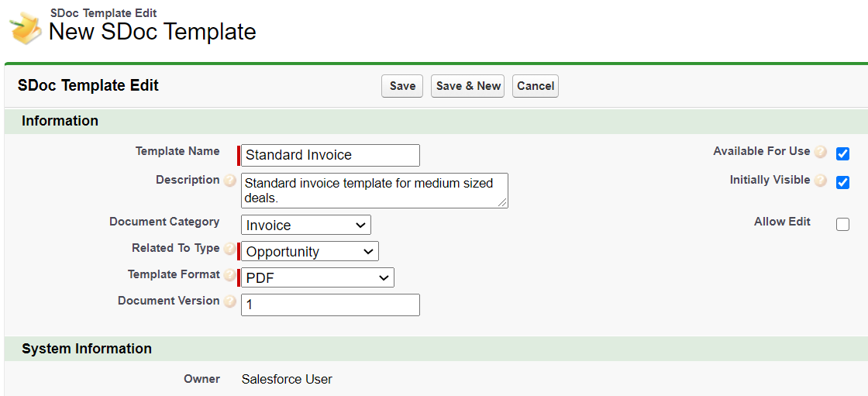The width and height of the screenshot is (868, 396).
Task: Click the help icon beside Template Format
Action: [x=230, y=275]
